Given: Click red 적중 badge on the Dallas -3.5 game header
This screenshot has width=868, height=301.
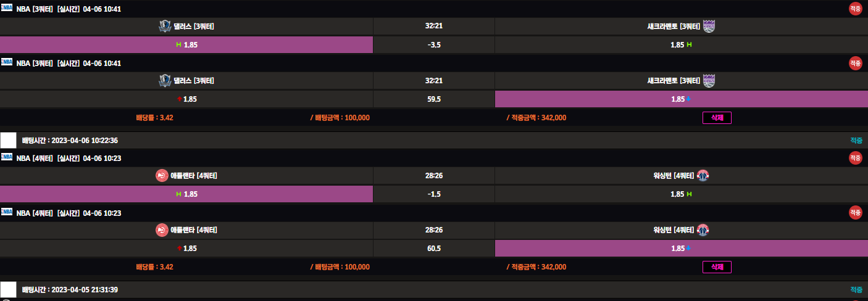Looking at the screenshot, I should [x=855, y=9].
